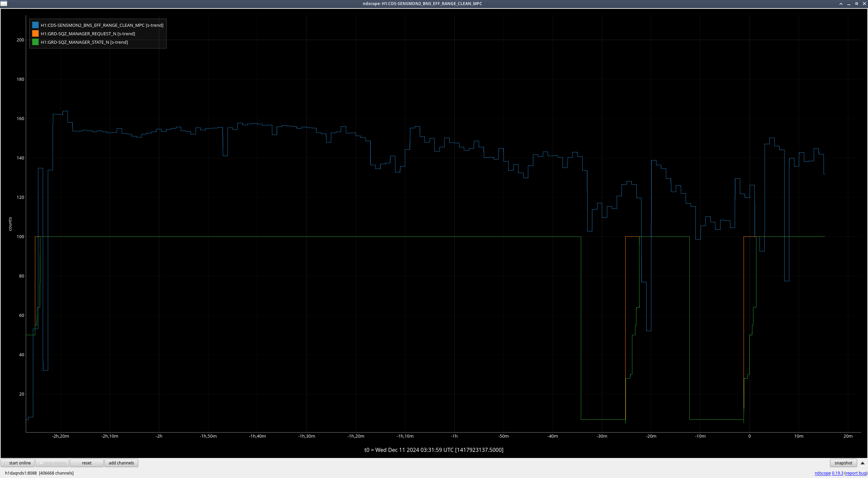Image resolution: width=868 pixels, height=478 pixels.
Task: Click the ndscope window title text
Action: [422, 4]
